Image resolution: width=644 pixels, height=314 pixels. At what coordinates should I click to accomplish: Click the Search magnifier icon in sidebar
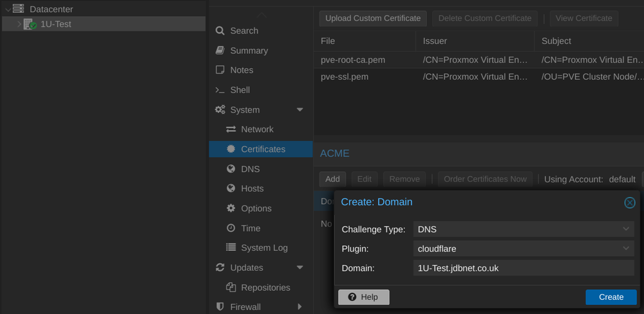point(220,31)
